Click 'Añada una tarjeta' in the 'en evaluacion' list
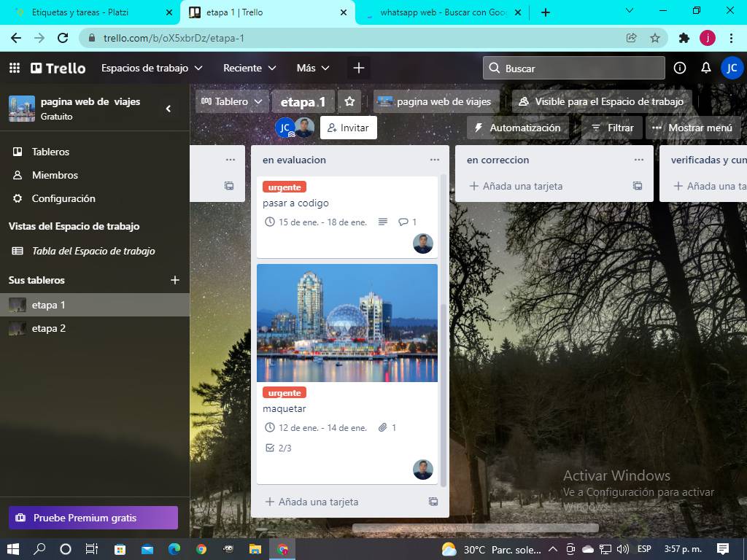The height and width of the screenshot is (560, 747). pos(312,502)
